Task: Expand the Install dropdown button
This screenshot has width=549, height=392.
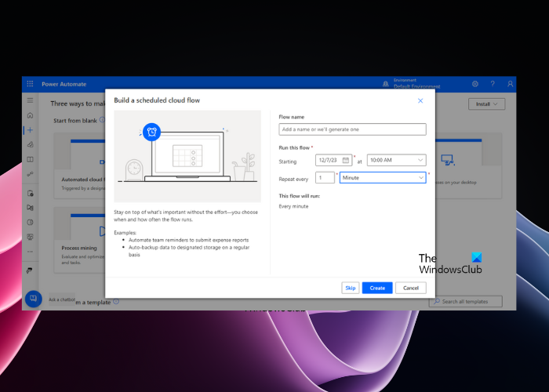Action: point(487,104)
